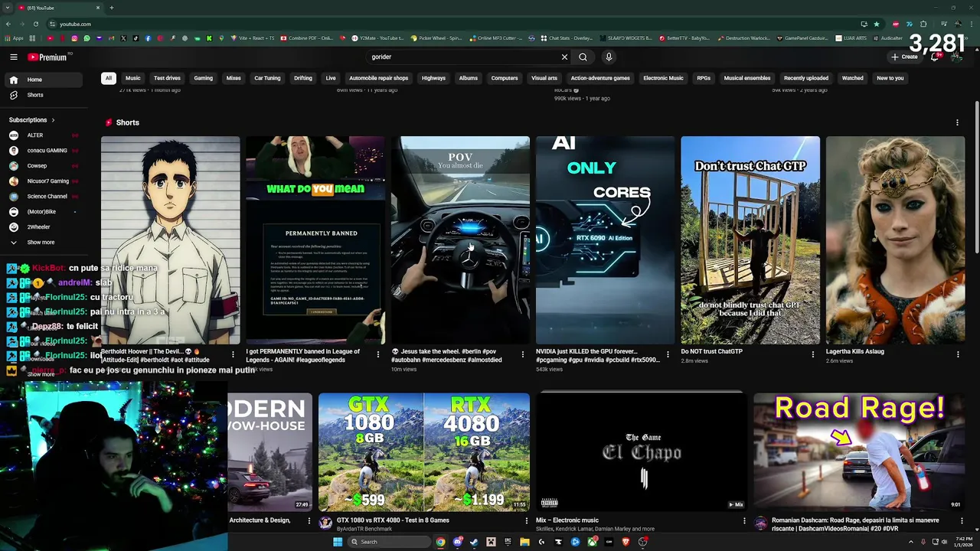Click the magnifier search button
980x551 pixels.
coord(583,57)
